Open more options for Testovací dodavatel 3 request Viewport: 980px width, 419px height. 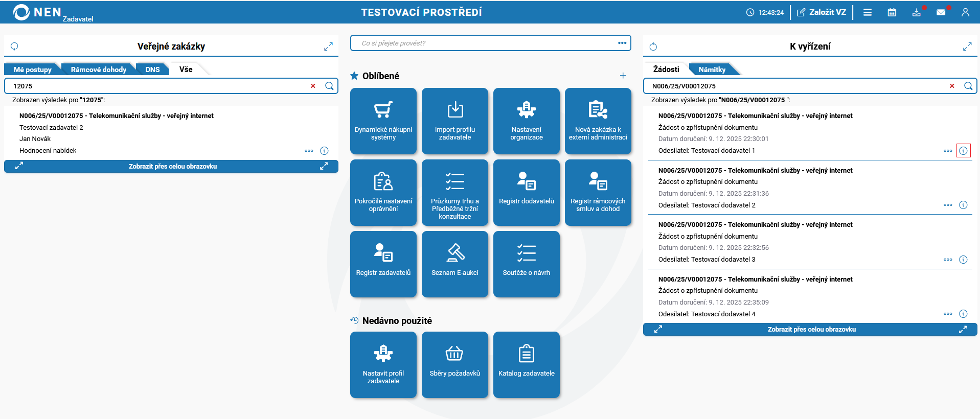[948, 260]
